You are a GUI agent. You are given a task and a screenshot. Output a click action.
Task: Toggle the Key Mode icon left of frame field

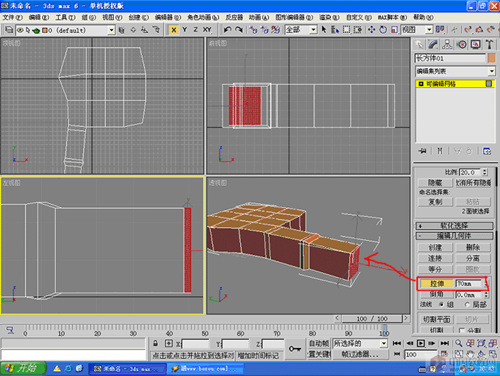click(x=397, y=354)
